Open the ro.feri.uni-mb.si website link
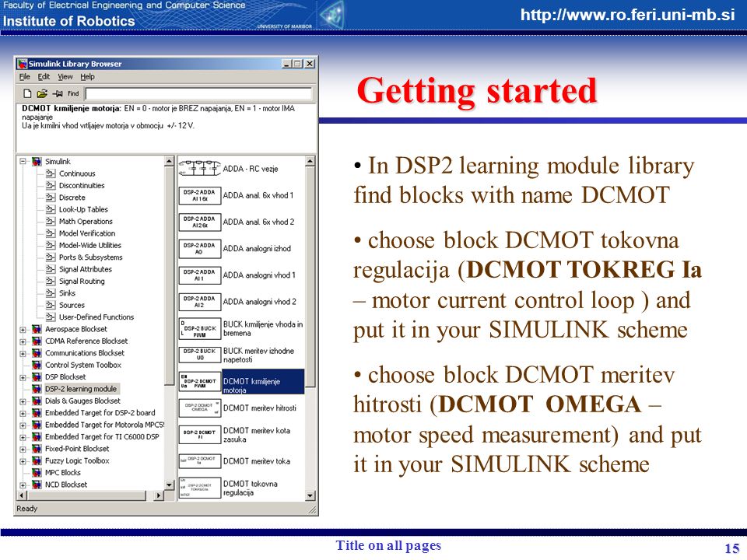Viewport: 747px width, 560px height. point(627,15)
